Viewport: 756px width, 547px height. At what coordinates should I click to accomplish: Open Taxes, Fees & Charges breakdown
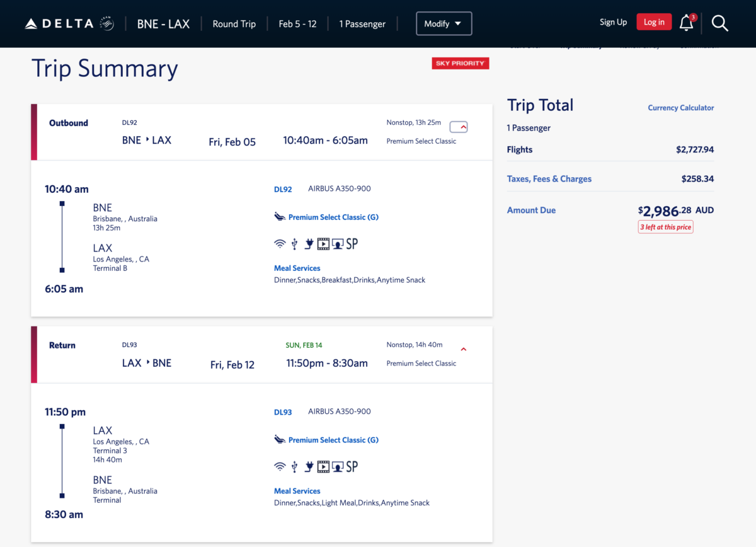tap(549, 179)
